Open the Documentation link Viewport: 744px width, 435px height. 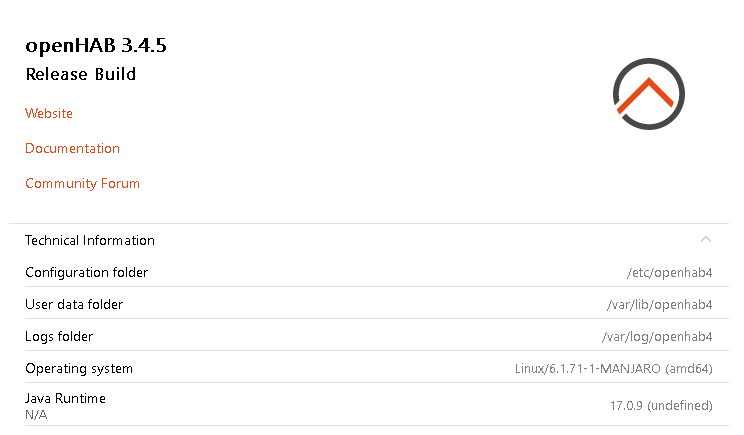tap(72, 148)
